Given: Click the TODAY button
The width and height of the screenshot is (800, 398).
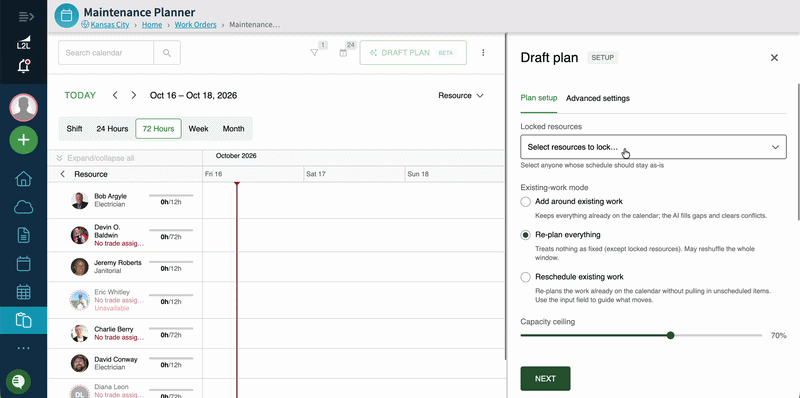Looking at the screenshot, I should (x=80, y=95).
